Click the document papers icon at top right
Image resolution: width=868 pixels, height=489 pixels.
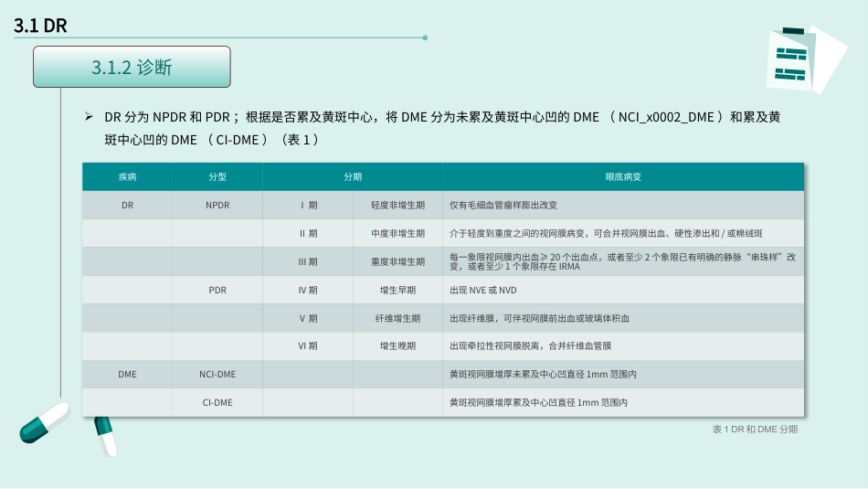(806, 59)
